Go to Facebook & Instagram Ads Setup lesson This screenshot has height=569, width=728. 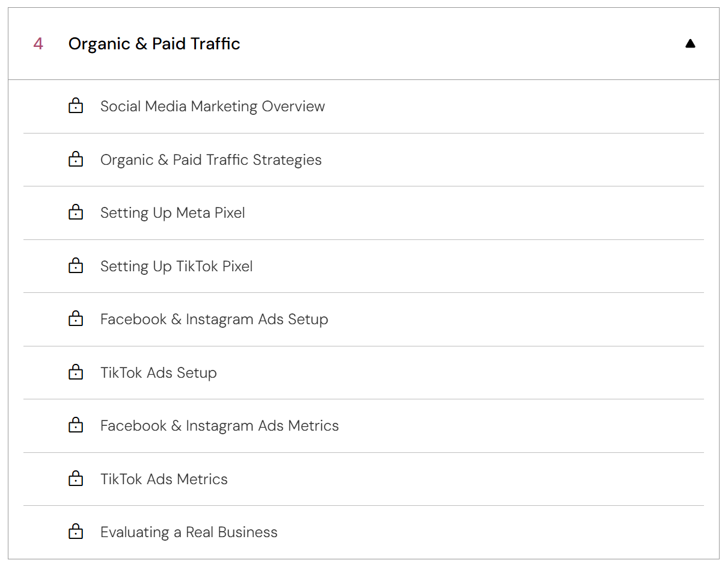pyautogui.click(x=214, y=319)
